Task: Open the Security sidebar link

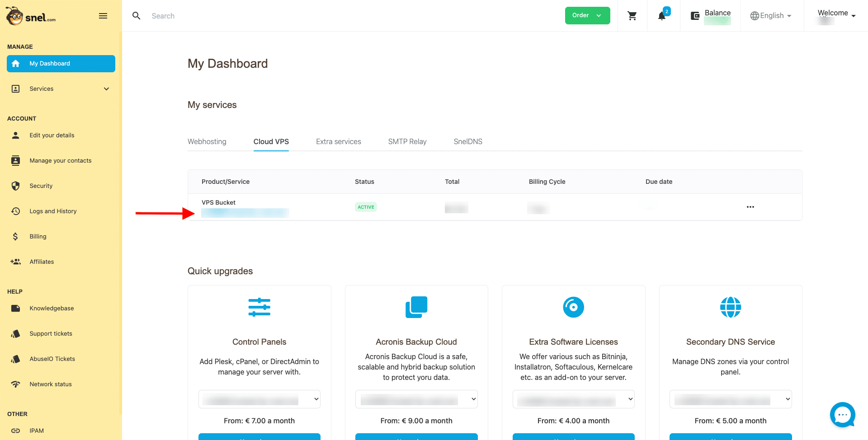Action: [x=41, y=186]
